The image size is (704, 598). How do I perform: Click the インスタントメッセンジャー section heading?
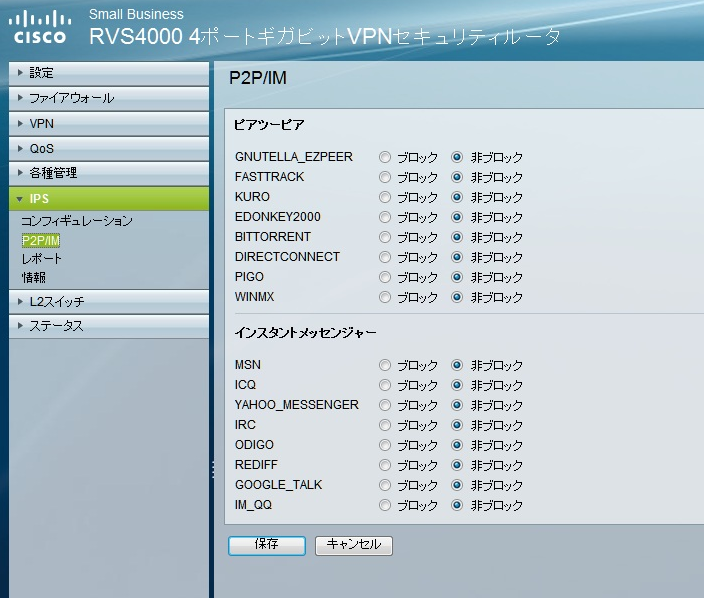pyautogui.click(x=305, y=333)
